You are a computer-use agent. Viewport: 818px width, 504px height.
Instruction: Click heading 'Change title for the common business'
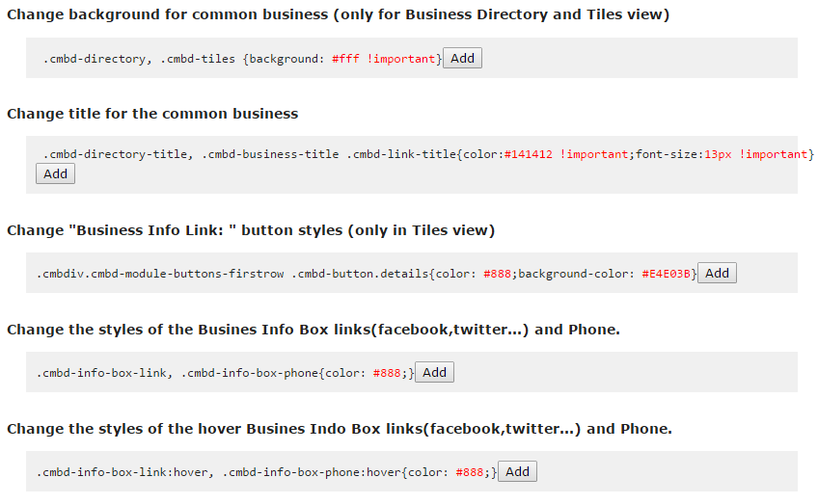point(152,114)
